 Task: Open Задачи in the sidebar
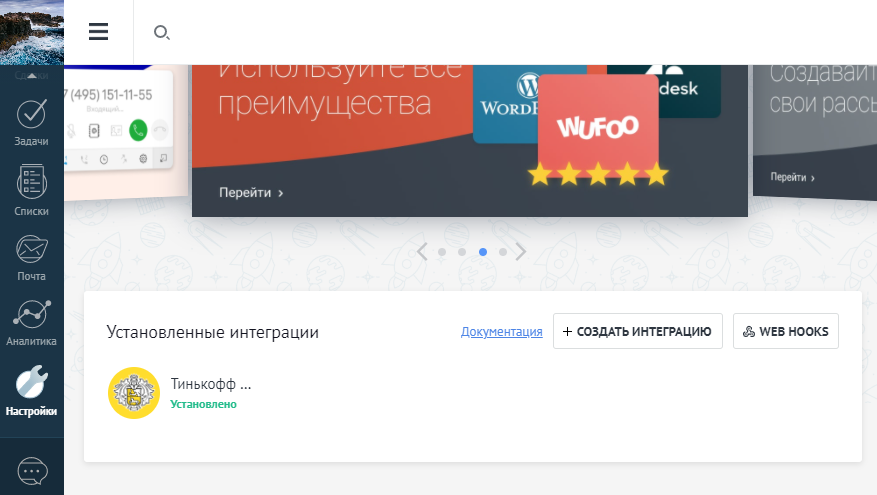(31, 123)
